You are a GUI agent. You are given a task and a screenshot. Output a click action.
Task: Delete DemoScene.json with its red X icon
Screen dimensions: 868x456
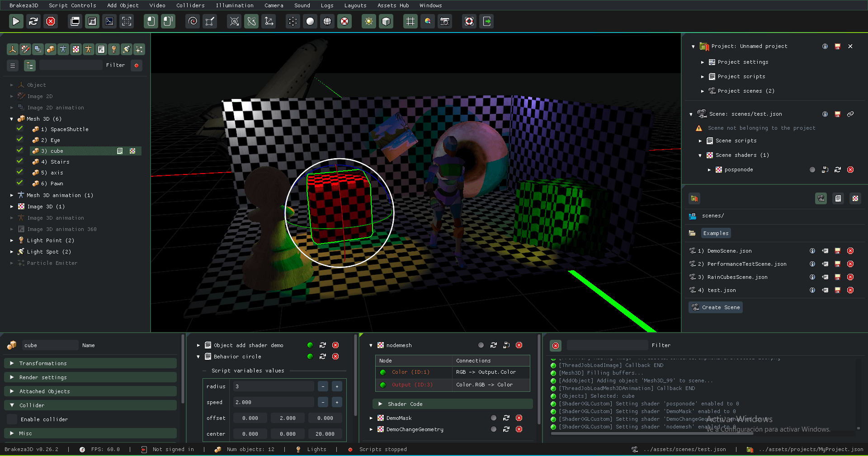(x=850, y=251)
